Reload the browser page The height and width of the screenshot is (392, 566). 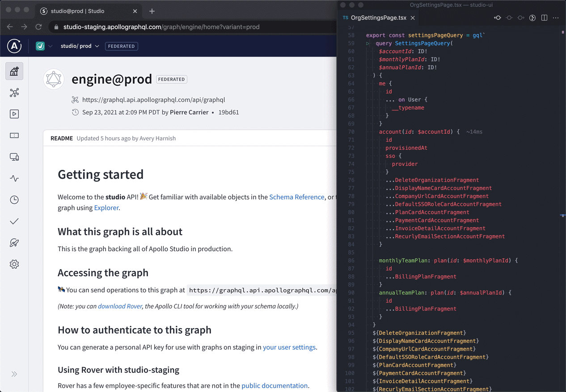(38, 27)
